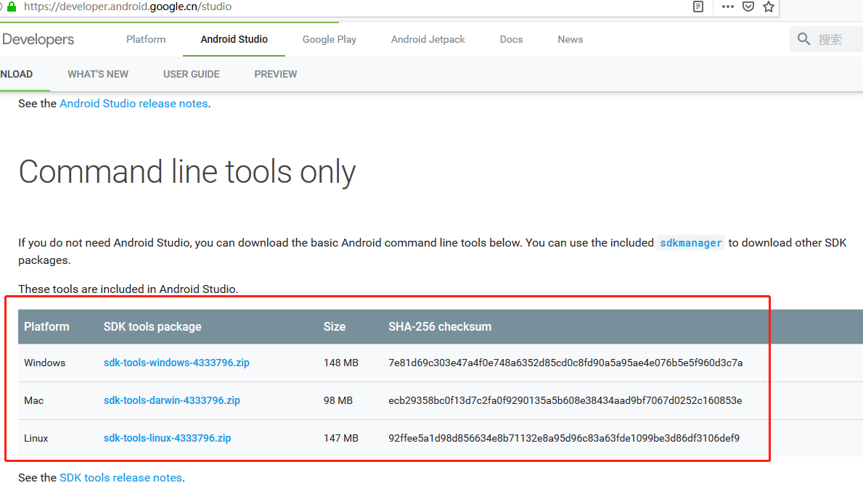863x504 pixels.
Task: Click the Developers logo
Action: [x=38, y=40]
